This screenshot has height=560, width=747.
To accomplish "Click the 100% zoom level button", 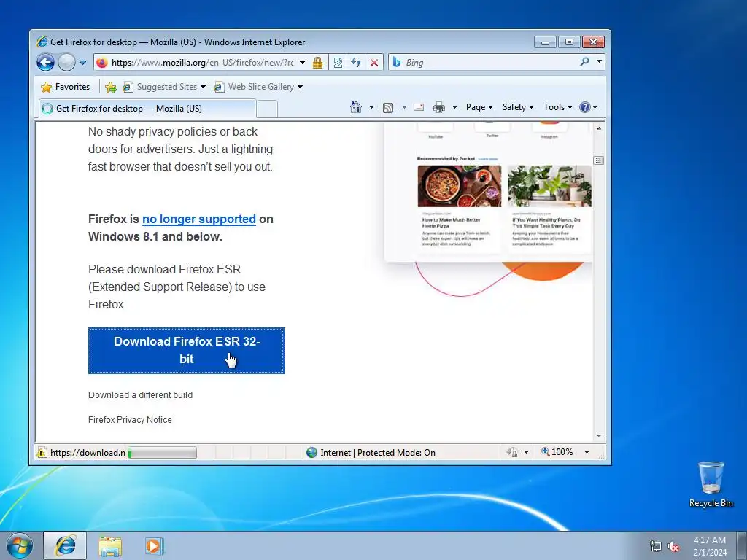I will (557, 452).
